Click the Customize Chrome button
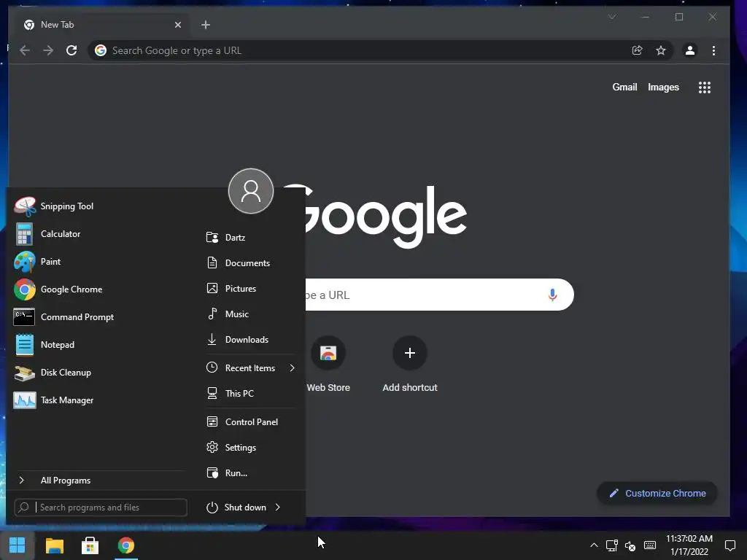The height and width of the screenshot is (560, 747). point(657,494)
